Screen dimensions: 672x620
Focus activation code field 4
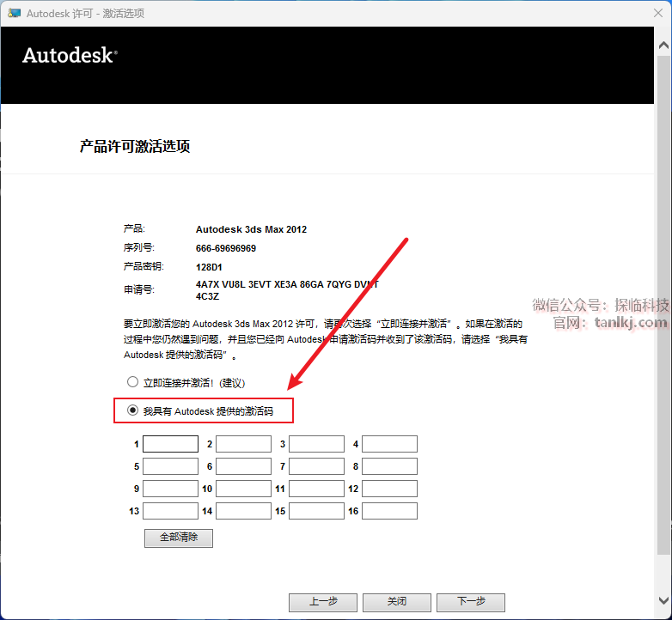[389, 444]
